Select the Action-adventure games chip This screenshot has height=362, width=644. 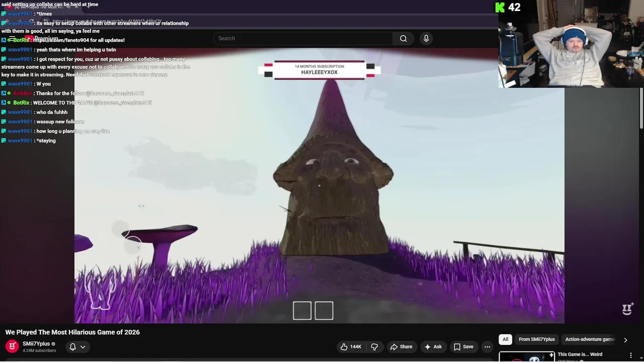[x=590, y=339]
